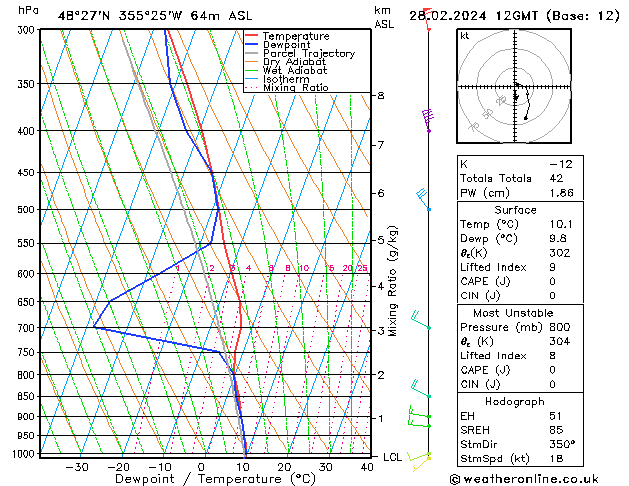629x486 pixels.
Task: Click the '300' pressure level label
Action: click(x=28, y=30)
